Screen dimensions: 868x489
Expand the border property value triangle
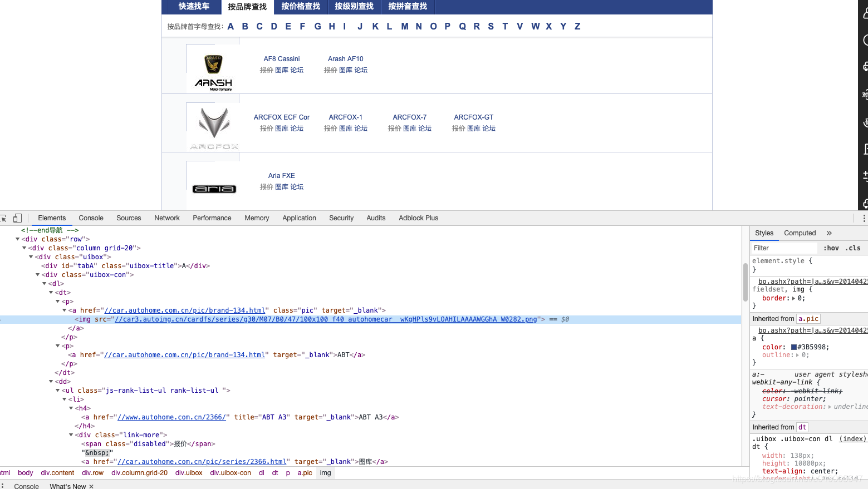(794, 298)
